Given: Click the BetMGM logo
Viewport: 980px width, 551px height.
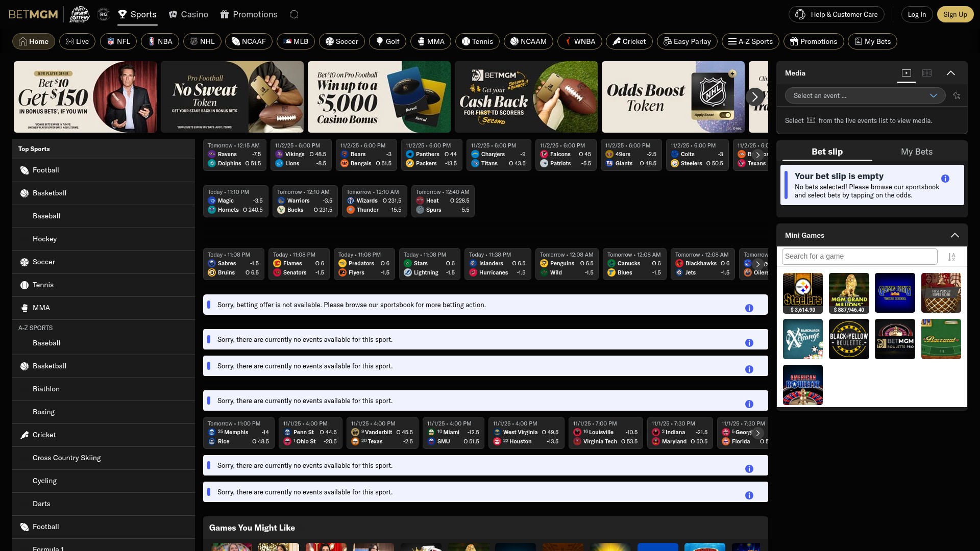Looking at the screenshot, I should [33, 14].
